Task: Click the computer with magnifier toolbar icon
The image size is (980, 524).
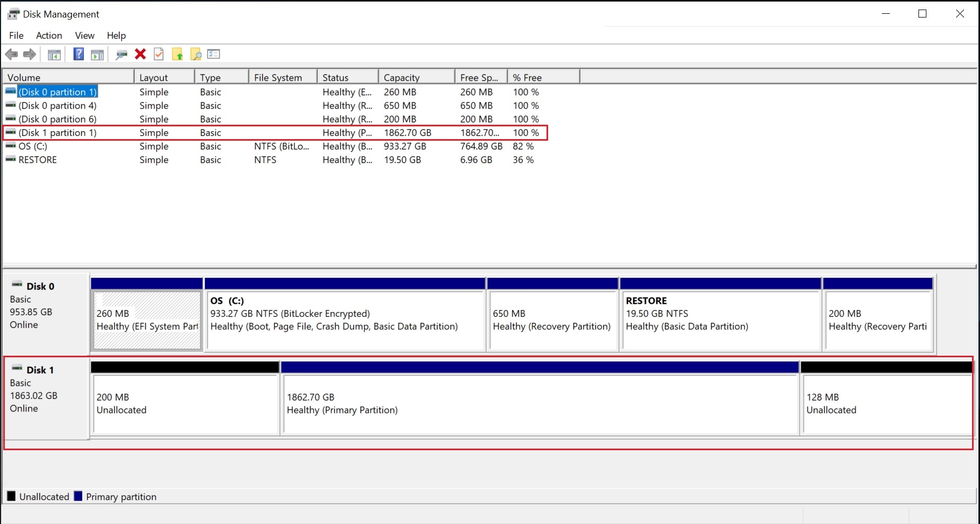Action: click(122, 54)
